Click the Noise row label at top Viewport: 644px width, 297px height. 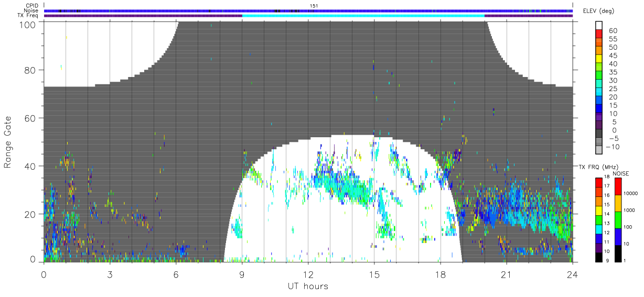pos(31,10)
